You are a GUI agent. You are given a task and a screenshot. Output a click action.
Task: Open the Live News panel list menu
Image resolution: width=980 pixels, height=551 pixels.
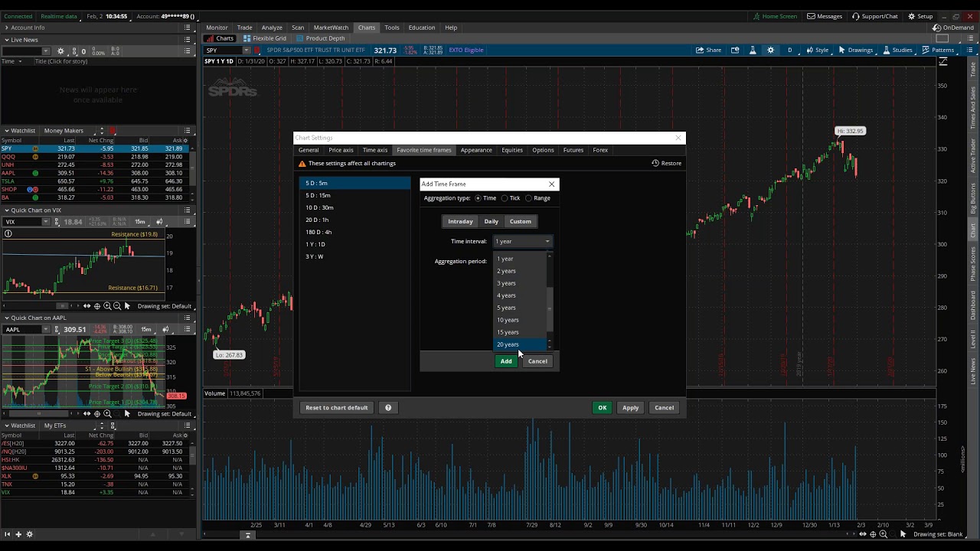pyautogui.click(x=187, y=40)
